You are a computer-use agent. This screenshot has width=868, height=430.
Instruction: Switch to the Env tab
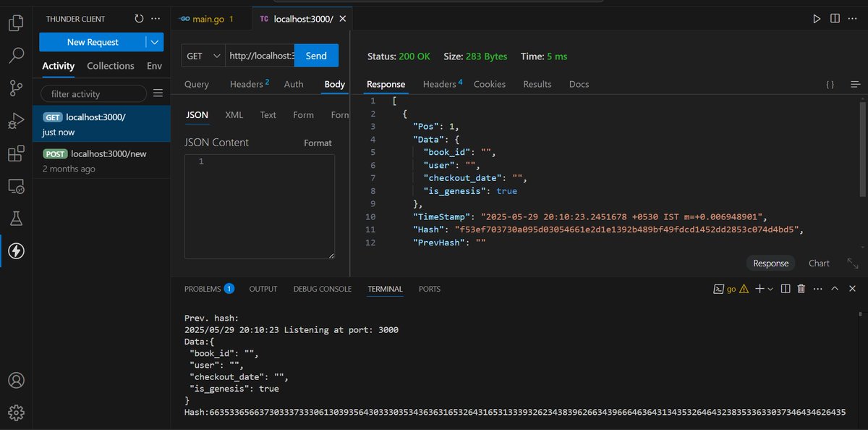(154, 66)
